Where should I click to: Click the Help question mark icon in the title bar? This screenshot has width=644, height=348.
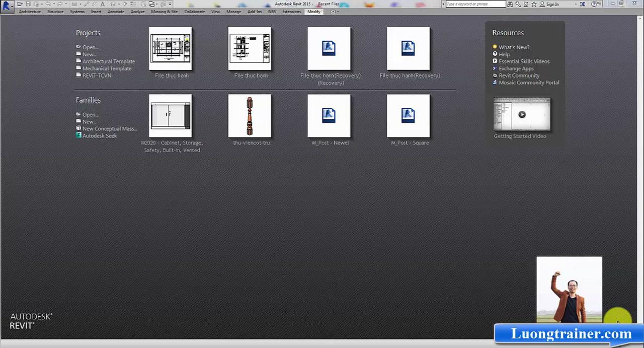(594, 4)
